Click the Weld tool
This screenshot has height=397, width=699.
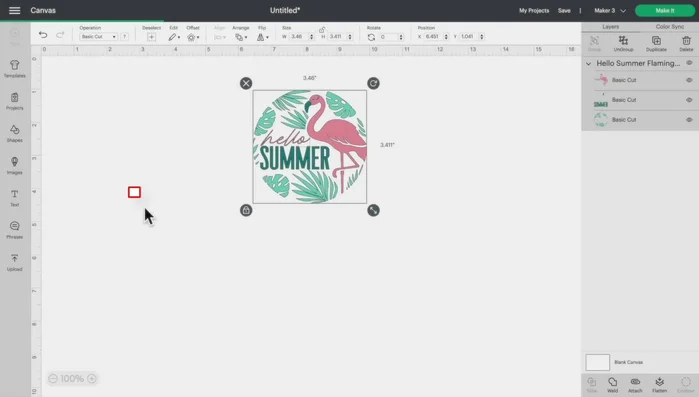click(x=613, y=385)
